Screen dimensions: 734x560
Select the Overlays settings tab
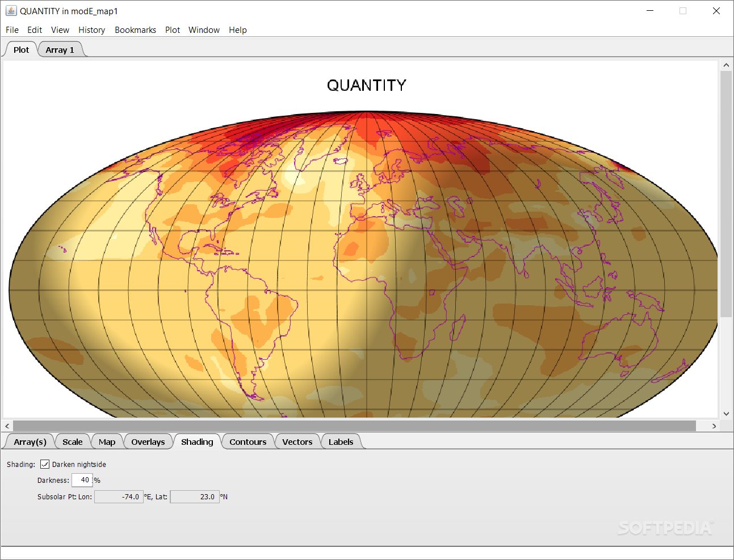pyautogui.click(x=148, y=442)
